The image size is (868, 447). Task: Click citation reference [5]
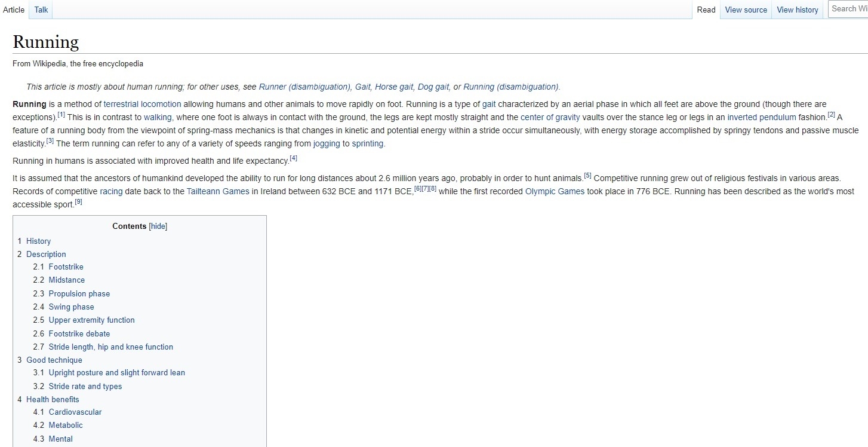pyautogui.click(x=587, y=176)
